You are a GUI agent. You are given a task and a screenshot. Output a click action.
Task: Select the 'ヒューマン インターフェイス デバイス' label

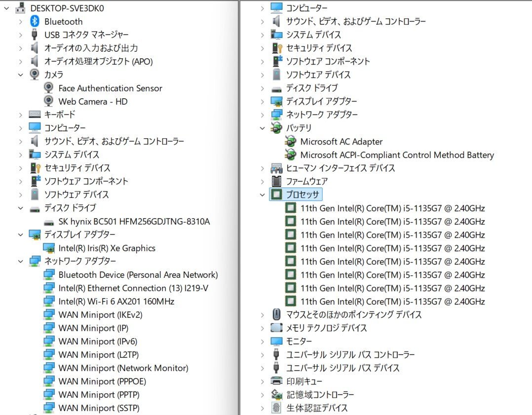coord(341,168)
